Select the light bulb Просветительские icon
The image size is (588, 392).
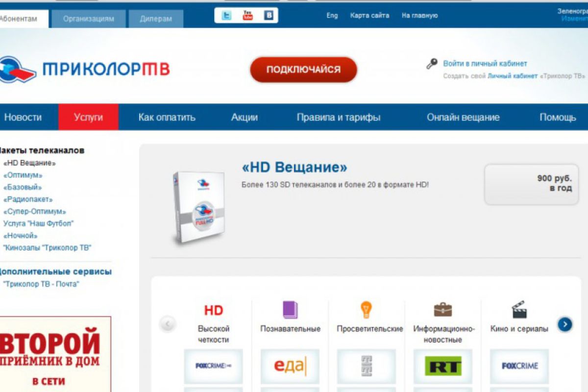point(366,310)
